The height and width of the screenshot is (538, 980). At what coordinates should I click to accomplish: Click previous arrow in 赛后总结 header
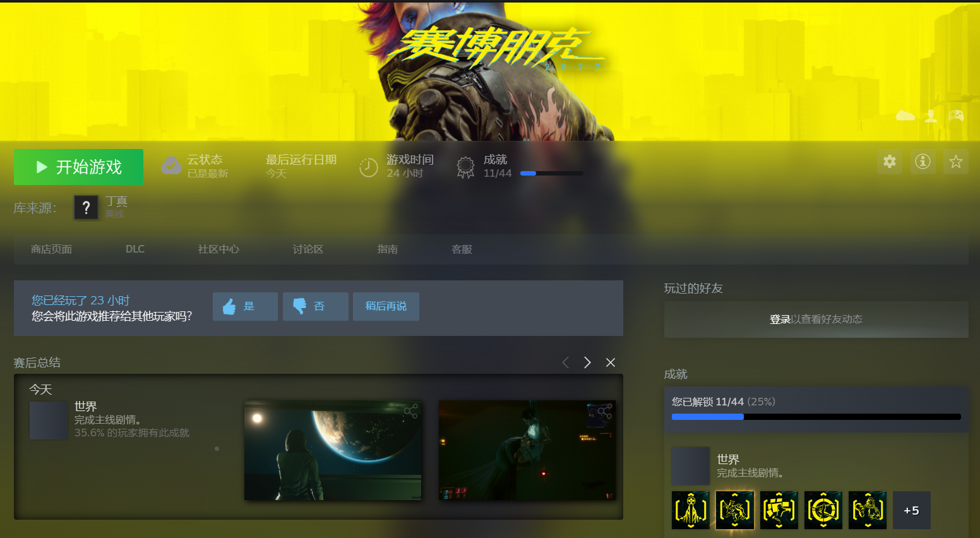click(566, 362)
